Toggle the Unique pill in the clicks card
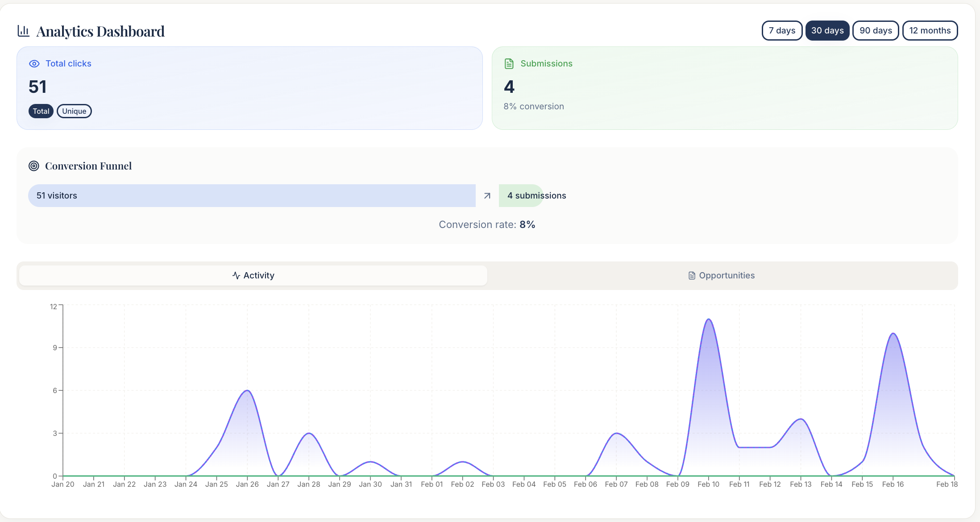Screen dimensions: 980x522 pyautogui.click(x=74, y=111)
